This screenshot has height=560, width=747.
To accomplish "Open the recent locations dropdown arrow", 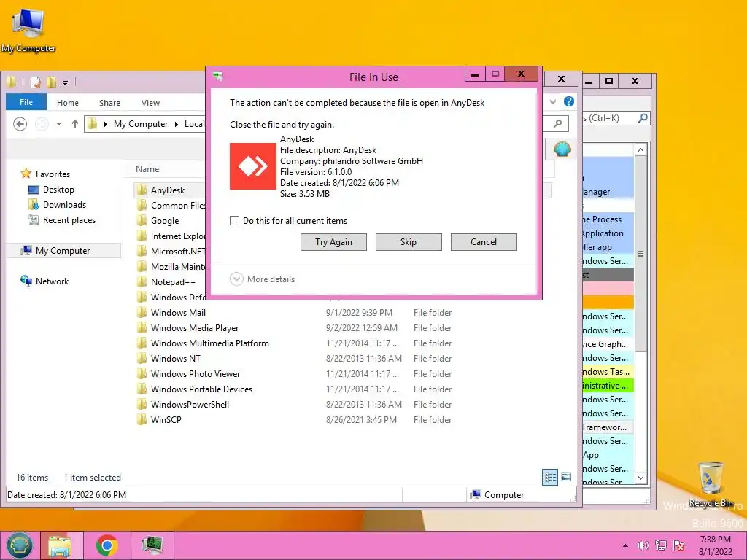I will (58, 124).
